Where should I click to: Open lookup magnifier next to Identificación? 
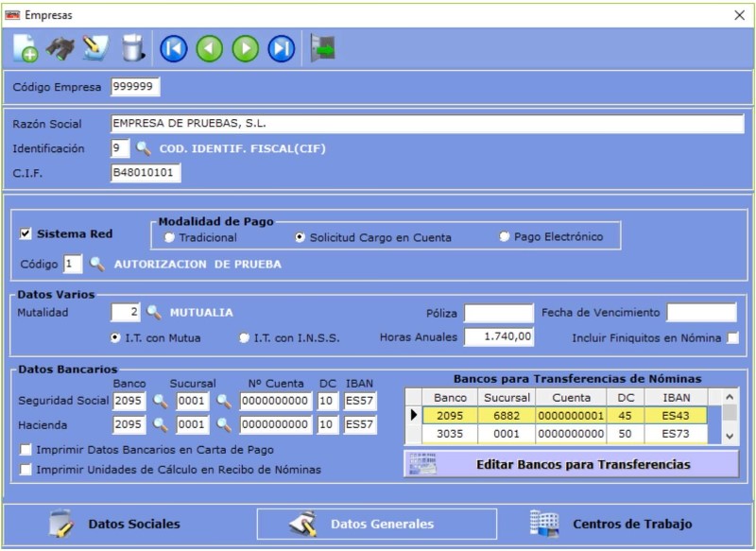[144, 148]
